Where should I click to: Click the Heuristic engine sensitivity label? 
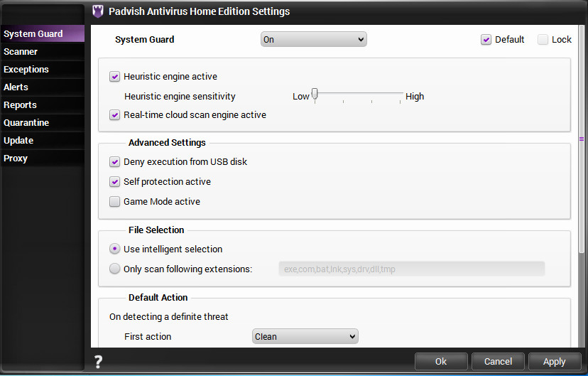click(180, 97)
